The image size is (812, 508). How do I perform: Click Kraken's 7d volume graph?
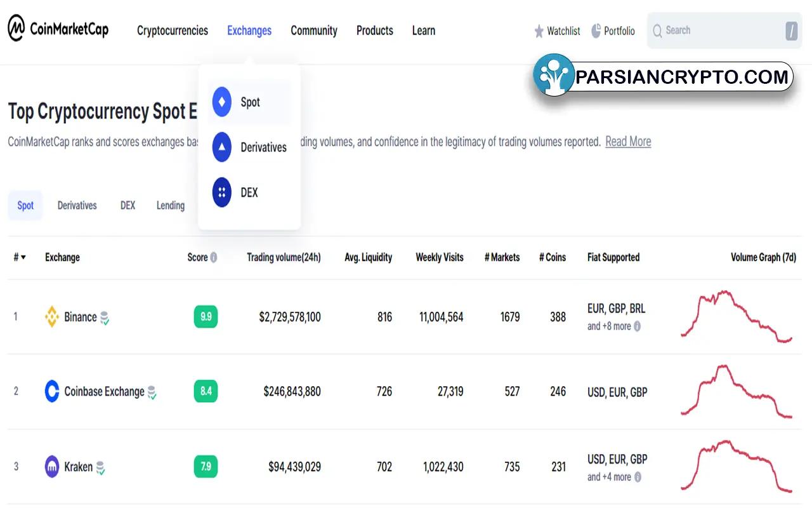[x=737, y=466]
